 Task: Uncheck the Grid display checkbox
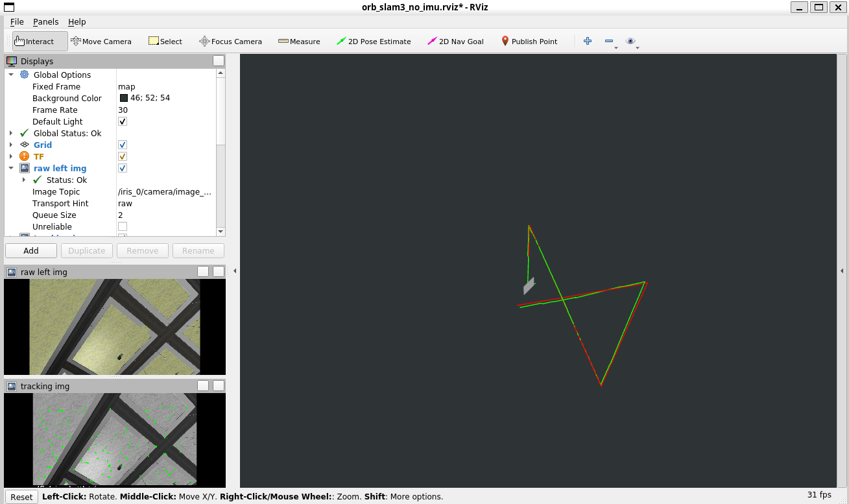pos(123,145)
